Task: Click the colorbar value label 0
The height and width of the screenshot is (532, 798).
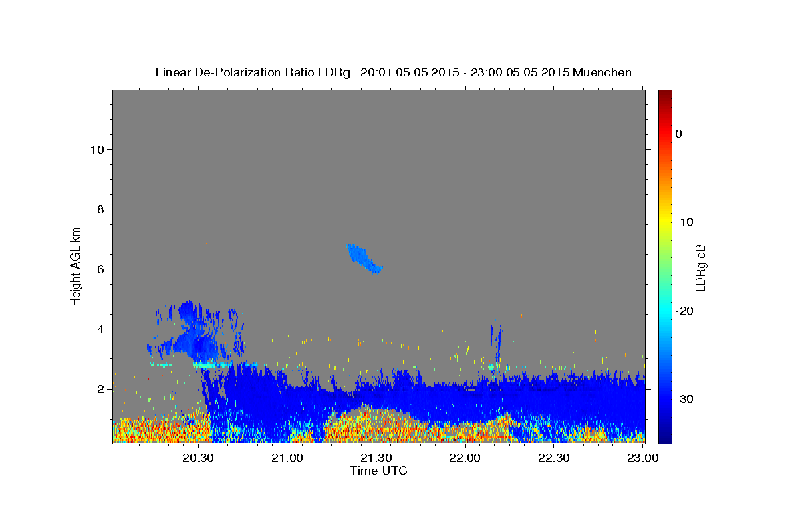Action: tap(679, 134)
